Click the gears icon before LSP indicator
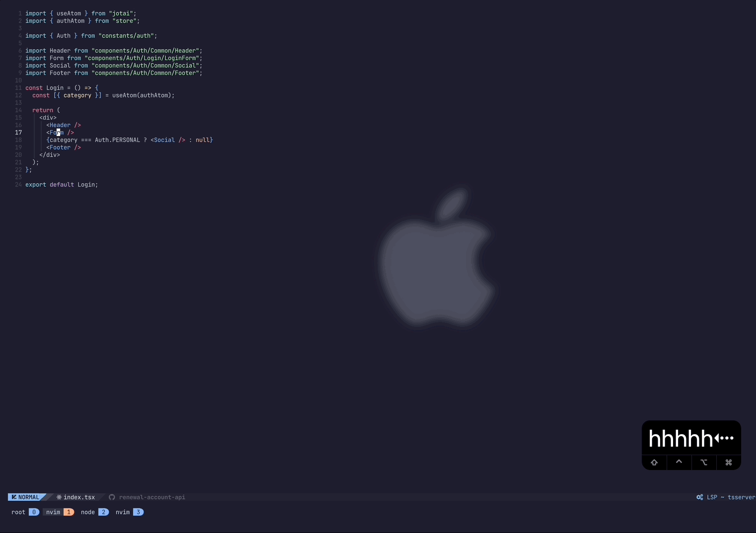Screen dimensions: 756x533 [699, 497]
